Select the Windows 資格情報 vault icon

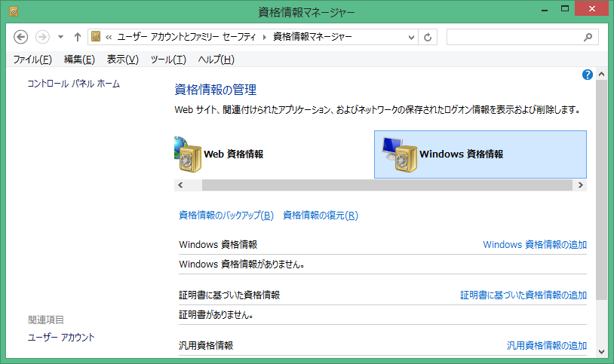click(397, 154)
